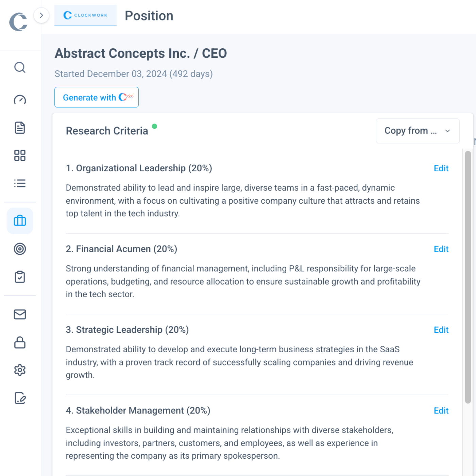Click the research criteria vertical scrollbar
This screenshot has width=476, height=476.
click(468, 277)
